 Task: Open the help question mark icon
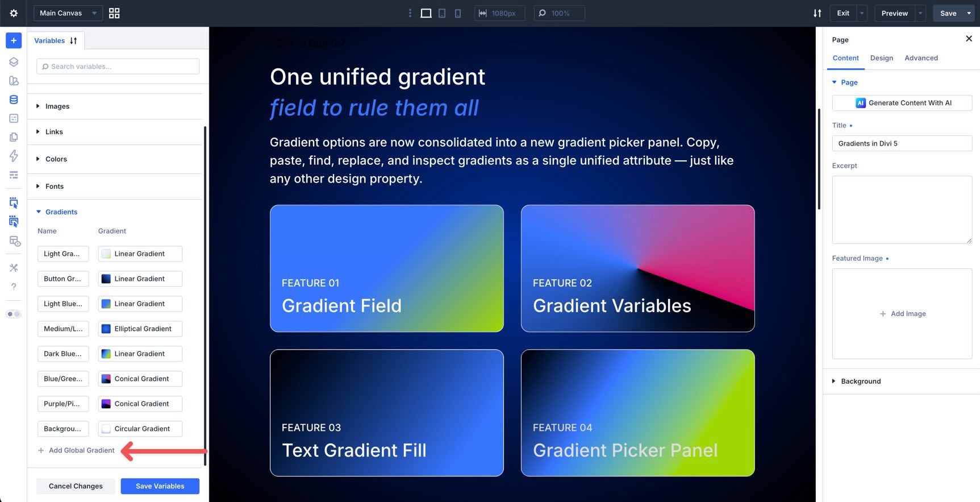[14, 287]
